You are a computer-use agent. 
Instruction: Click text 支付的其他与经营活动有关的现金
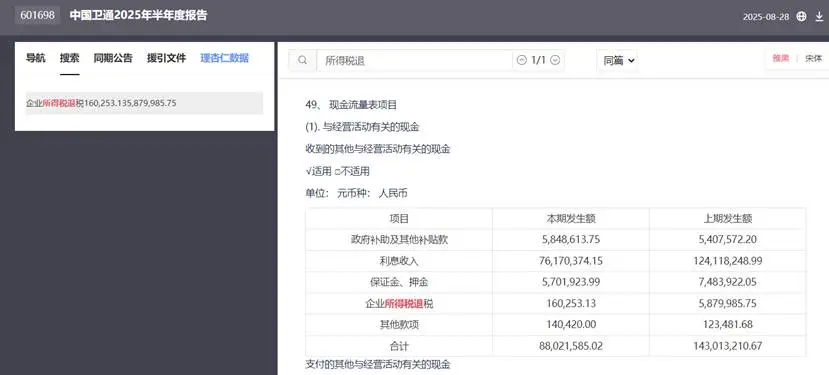coord(378,364)
